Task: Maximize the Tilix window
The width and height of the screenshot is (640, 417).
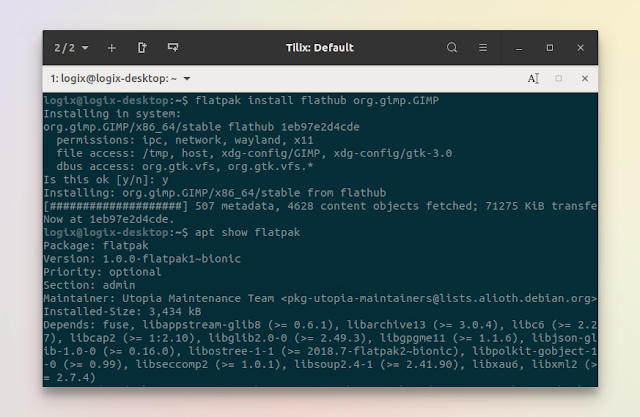Action: [550, 48]
